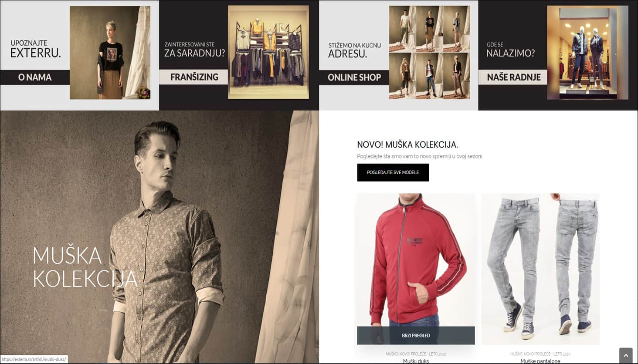Click the category tags under the sweatshirt

(x=416, y=354)
